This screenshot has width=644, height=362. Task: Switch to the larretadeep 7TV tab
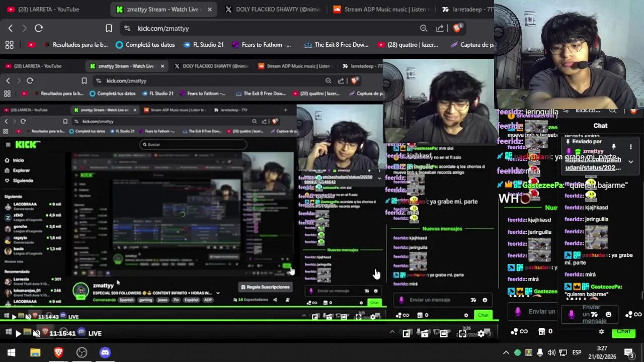(467, 9)
